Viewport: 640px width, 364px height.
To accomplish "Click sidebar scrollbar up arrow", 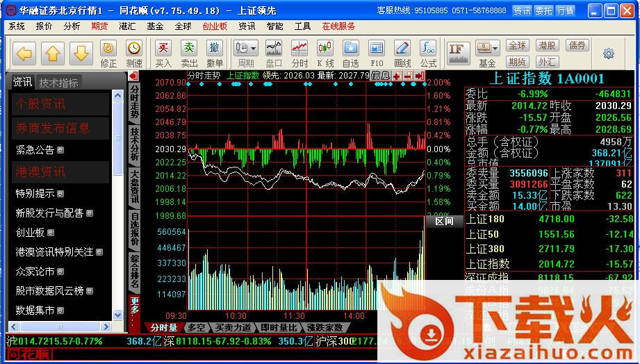I will (117, 95).
